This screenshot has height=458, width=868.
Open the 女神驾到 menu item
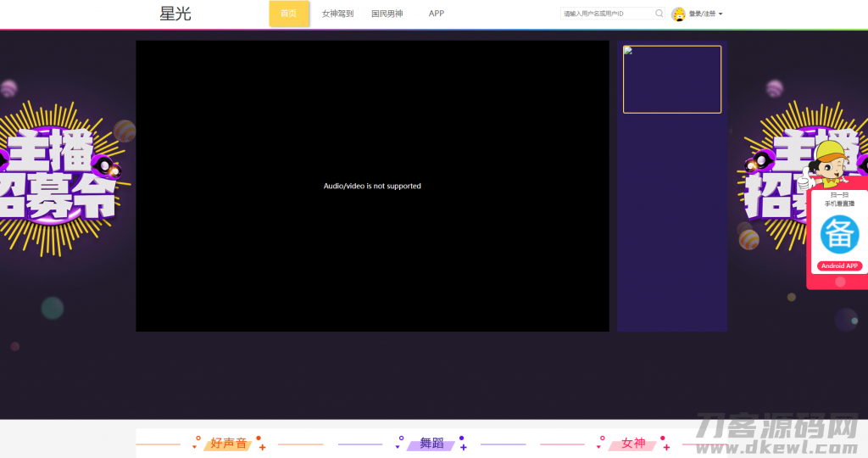[337, 14]
